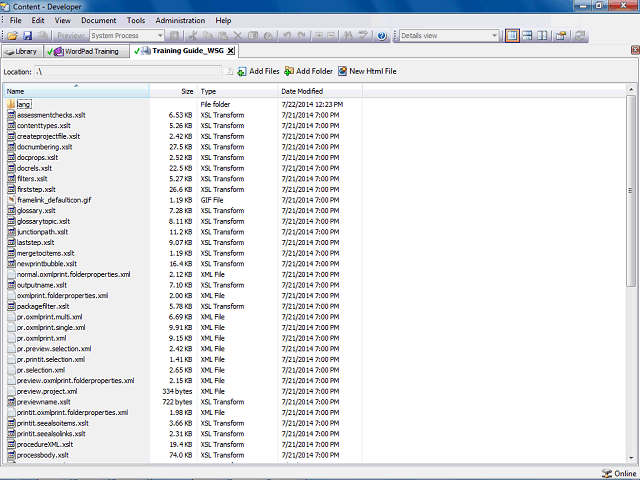Click the Undo arrow icon
This screenshot has height=480, width=640.
tap(287, 36)
